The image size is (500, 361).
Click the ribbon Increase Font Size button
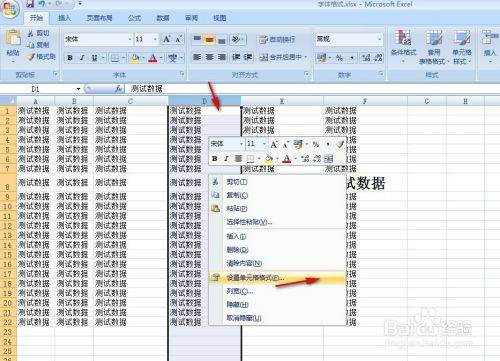[x=166, y=39]
